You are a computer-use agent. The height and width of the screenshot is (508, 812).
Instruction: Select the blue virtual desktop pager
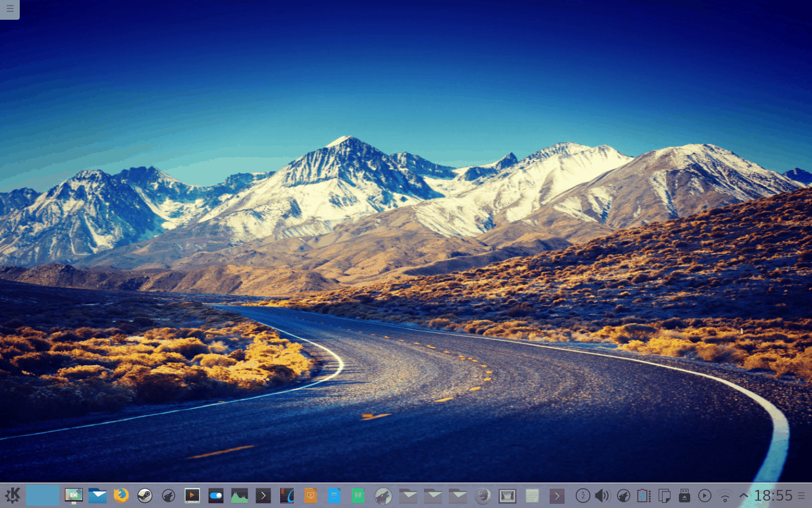[x=42, y=496]
